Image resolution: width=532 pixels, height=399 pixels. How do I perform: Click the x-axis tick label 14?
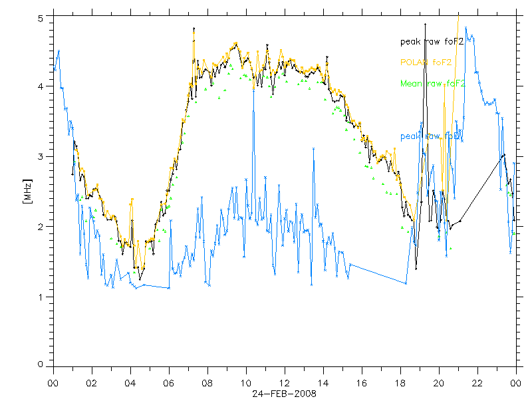pyautogui.click(x=323, y=383)
